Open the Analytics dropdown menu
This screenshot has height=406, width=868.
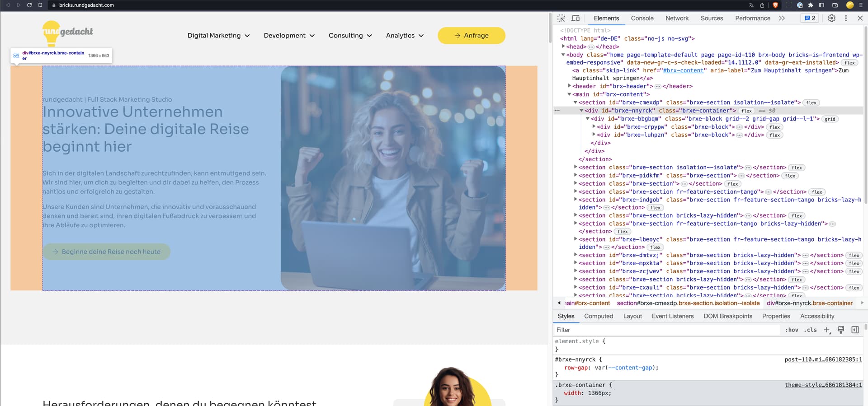[405, 36]
